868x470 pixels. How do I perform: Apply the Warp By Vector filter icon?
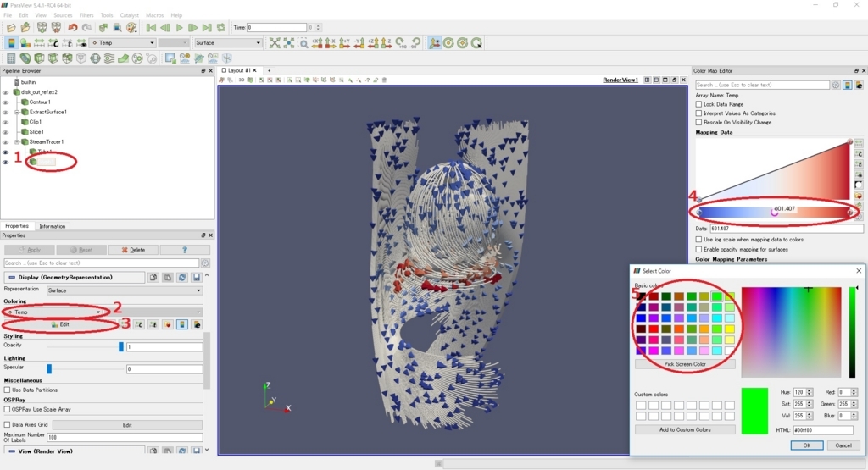tap(124, 58)
